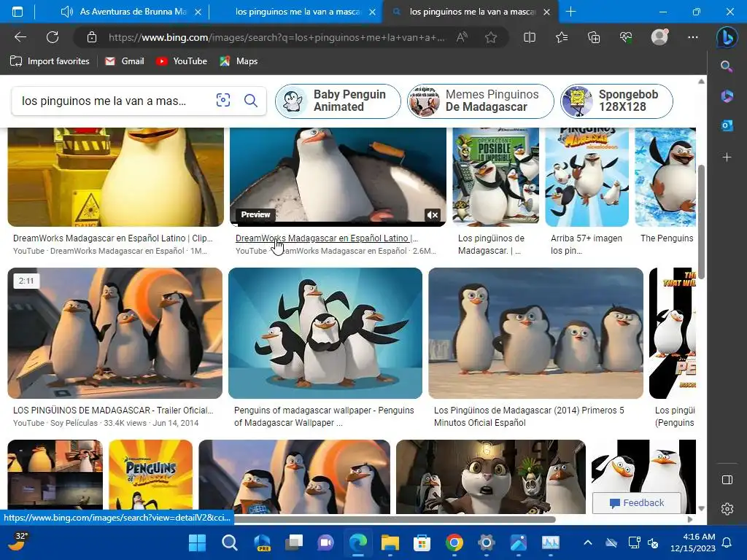
Task: Open the profile avatar icon
Action: point(659,36)
